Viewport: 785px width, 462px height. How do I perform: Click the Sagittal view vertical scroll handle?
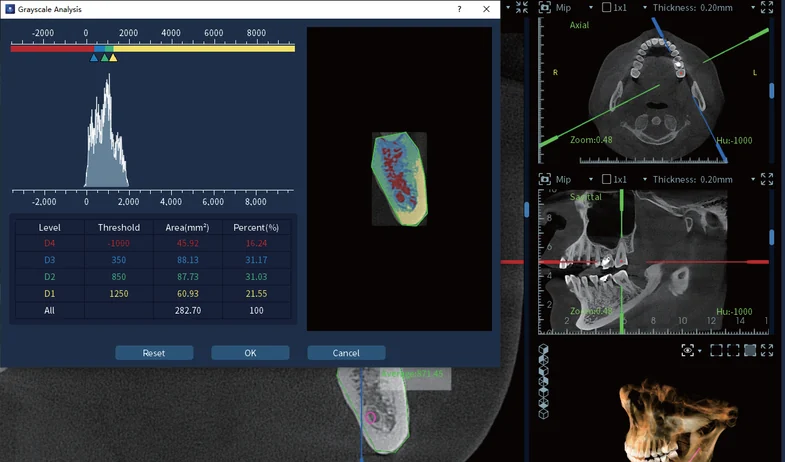tap(771, 237)
